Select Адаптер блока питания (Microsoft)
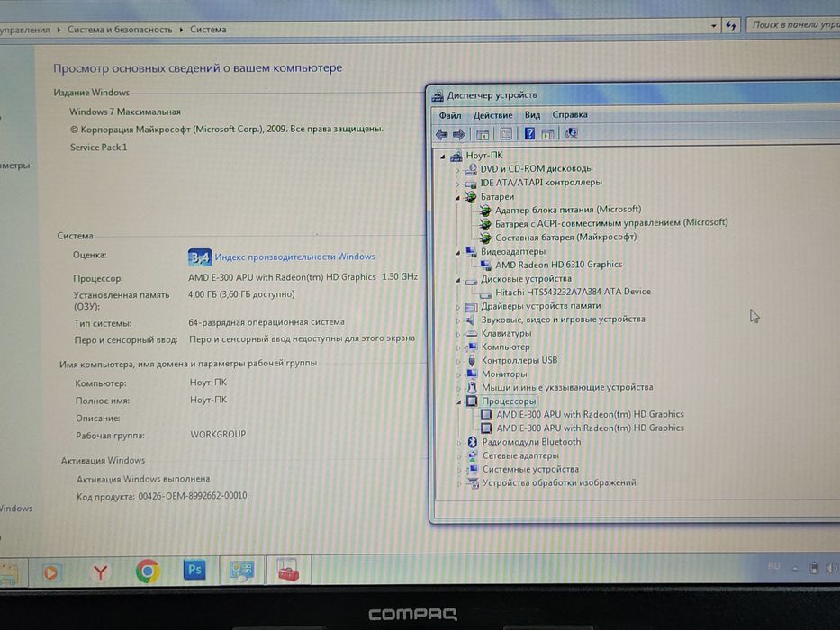 (568, 210)
